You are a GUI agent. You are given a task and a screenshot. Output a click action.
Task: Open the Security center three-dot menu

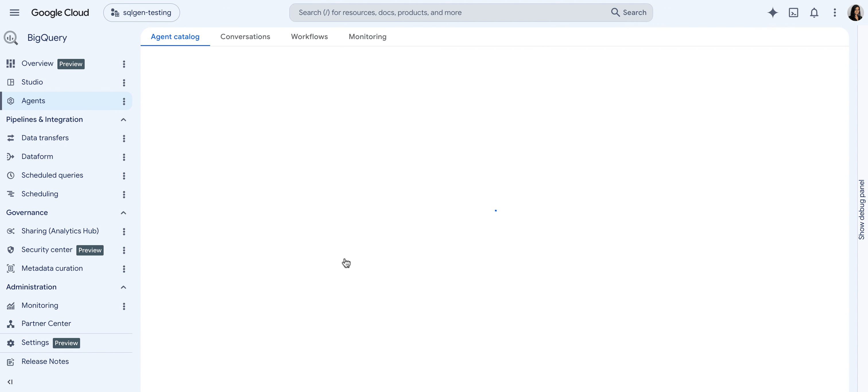point(124,250)
